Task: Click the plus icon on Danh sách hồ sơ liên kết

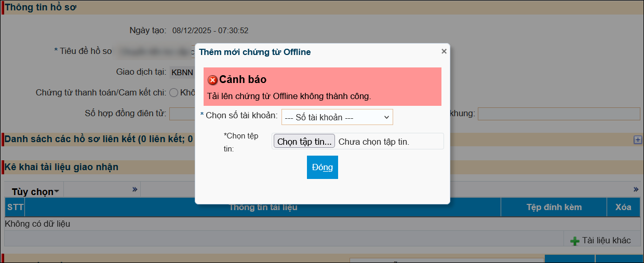Action: click(x=638, y=140)
